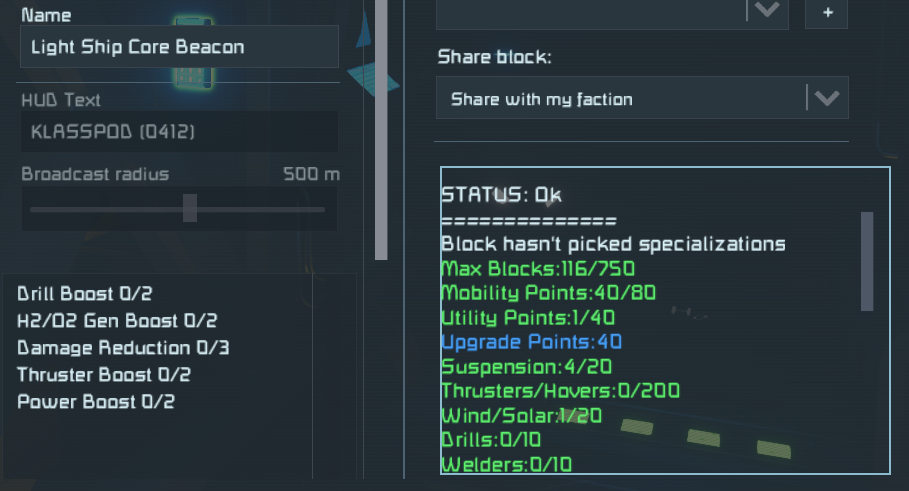The height and width of the screenshot is (491, 909).
Task: Click the Max Blocks:116/750 line
Action: [538, 269]
